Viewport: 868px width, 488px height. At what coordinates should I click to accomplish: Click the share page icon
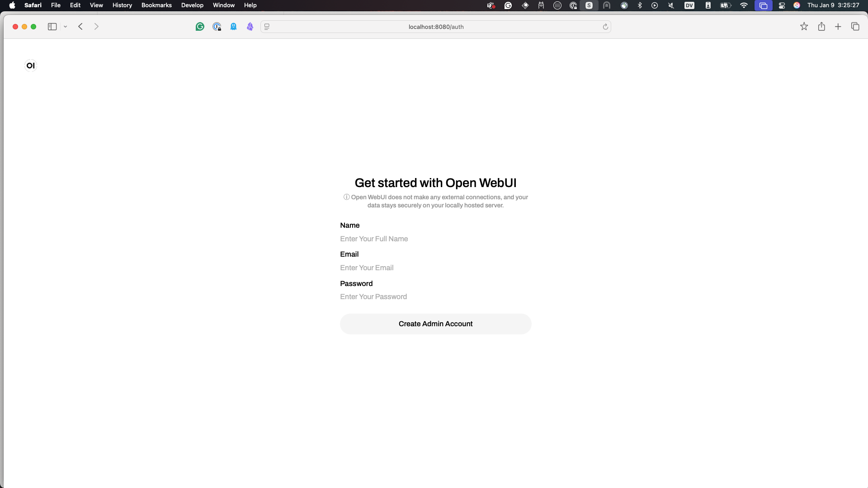821,27
